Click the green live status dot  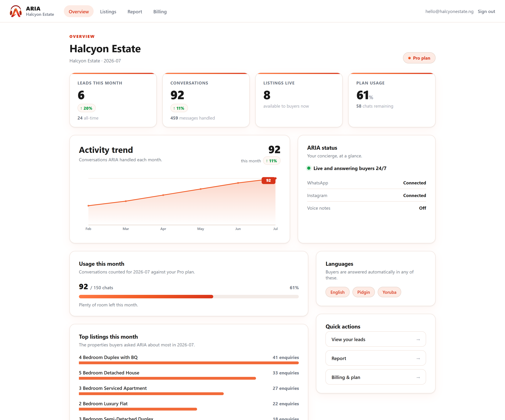[309, 168]
